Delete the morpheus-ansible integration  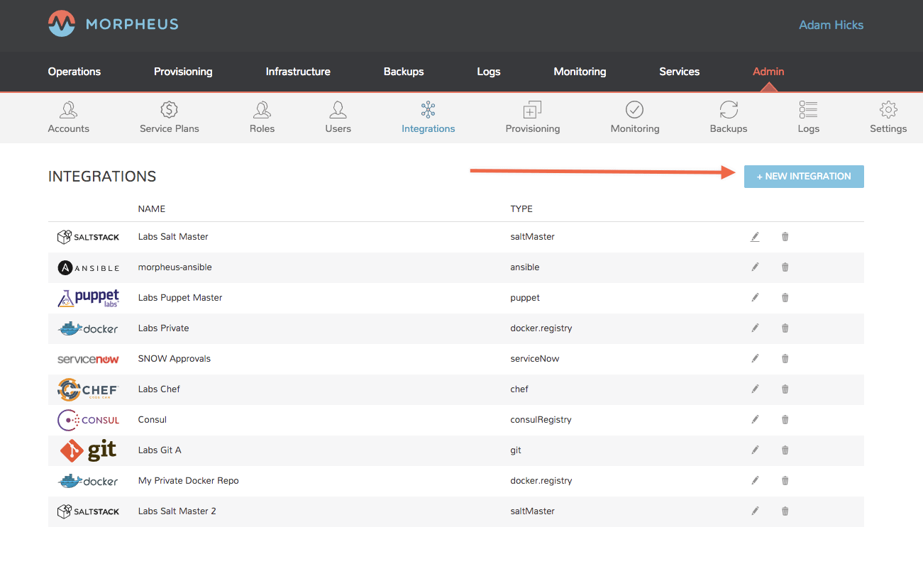[x=785, y=267]
